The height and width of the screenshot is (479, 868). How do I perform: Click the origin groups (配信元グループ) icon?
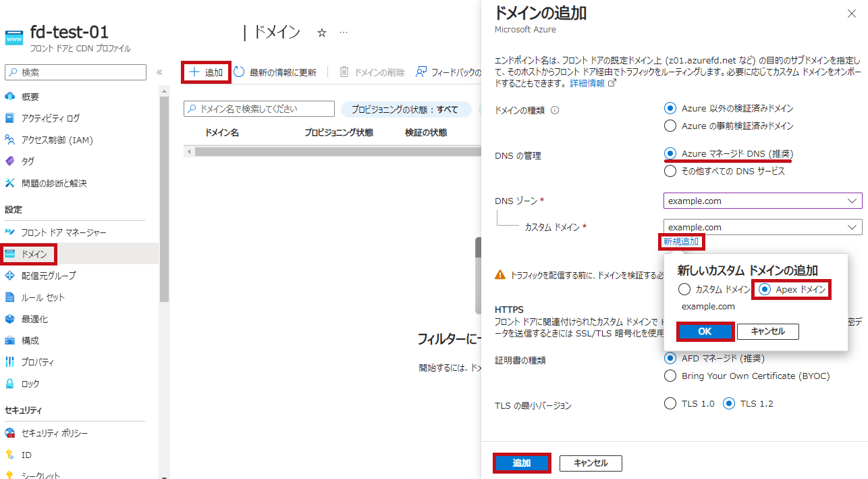9,276
